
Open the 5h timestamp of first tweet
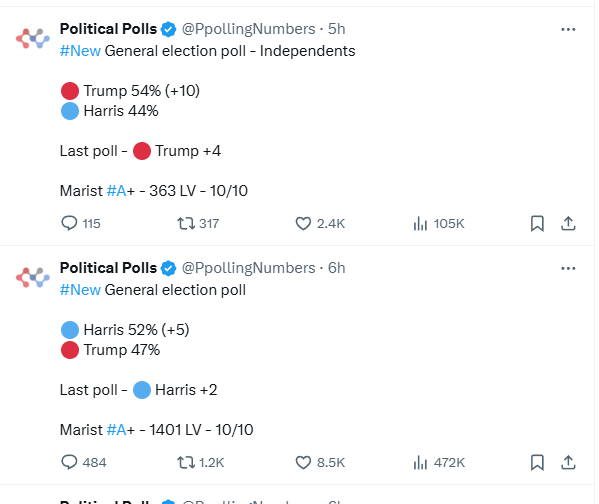337,29
